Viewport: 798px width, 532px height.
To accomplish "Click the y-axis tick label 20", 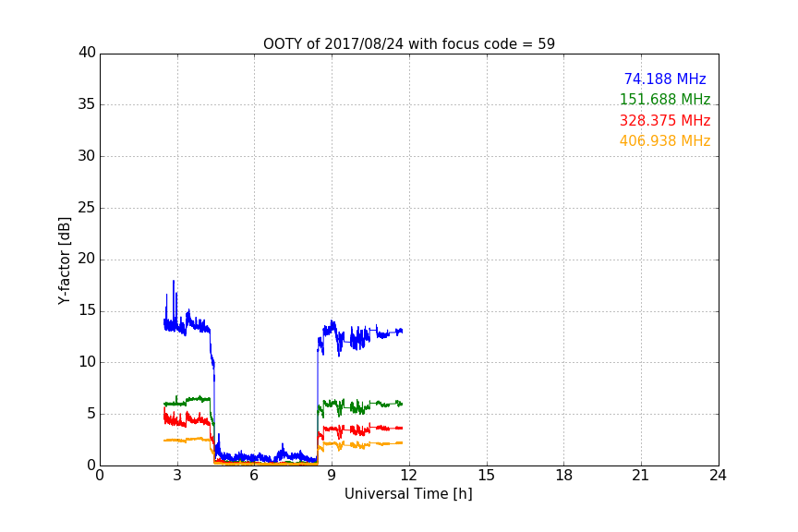I will tap(87, 259).
